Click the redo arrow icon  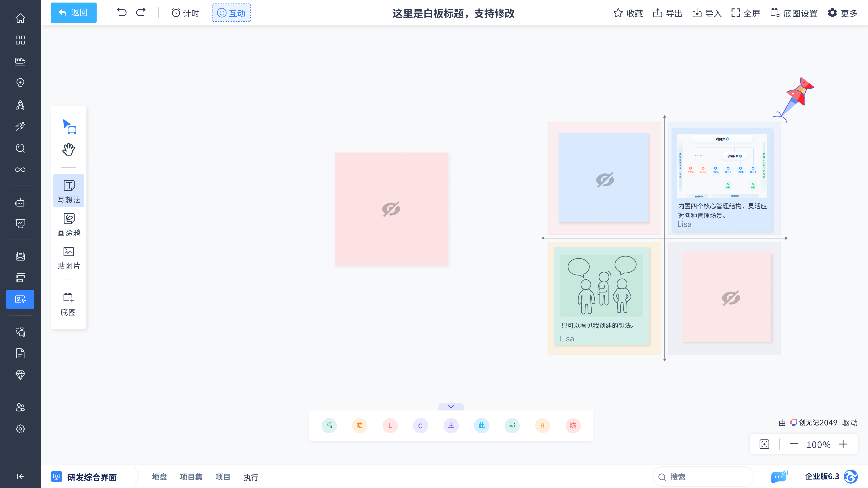pos(141,12)
